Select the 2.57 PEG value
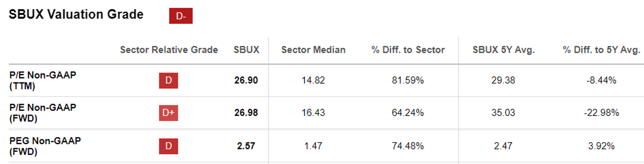 tap(246, 146)
